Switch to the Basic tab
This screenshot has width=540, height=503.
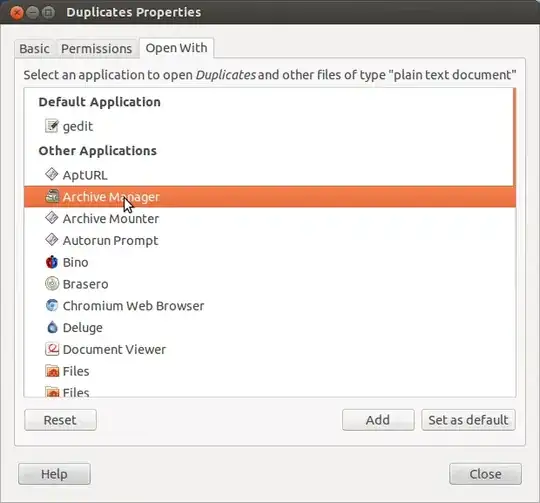tap(34, 49)
